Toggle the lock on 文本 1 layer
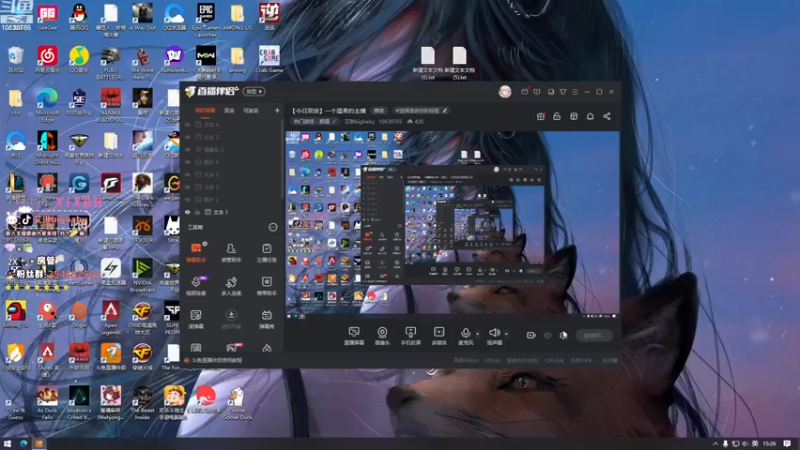Viewport: 800px width, 450px height. [197, 212]
